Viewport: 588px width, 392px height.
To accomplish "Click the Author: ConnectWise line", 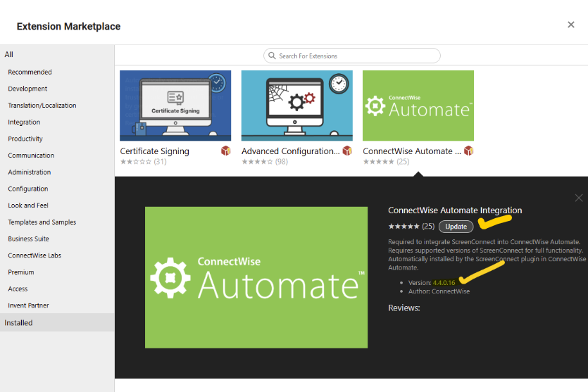I will pos(439,291).
